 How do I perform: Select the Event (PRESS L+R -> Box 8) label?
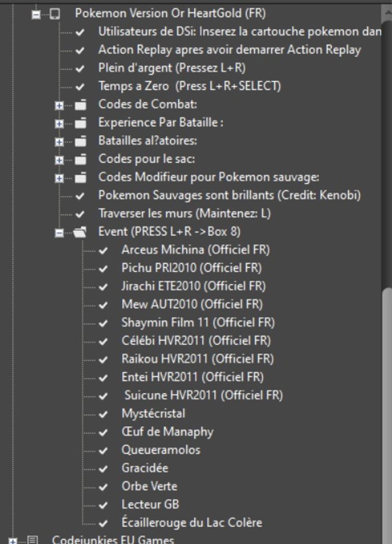pyautogui.click(x=169, y=232)
